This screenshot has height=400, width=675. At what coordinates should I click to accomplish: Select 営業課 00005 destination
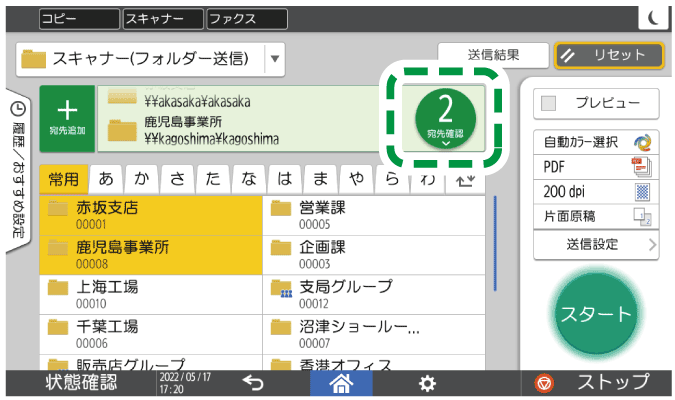coord(374,215)
